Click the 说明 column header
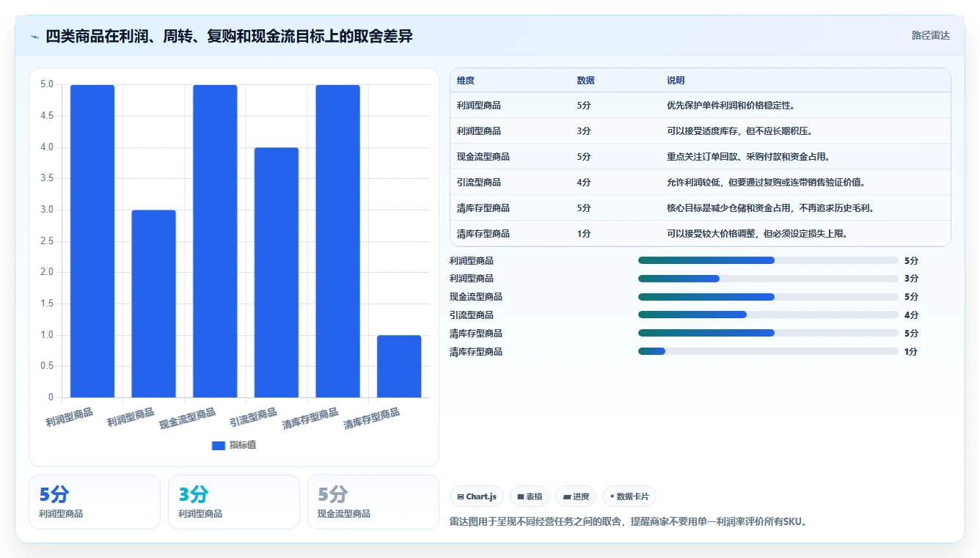The width and height of the screenshot is (980, 558). tap(676, 81)
